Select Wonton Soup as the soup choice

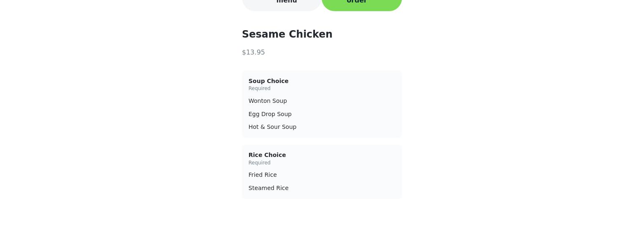268,101
